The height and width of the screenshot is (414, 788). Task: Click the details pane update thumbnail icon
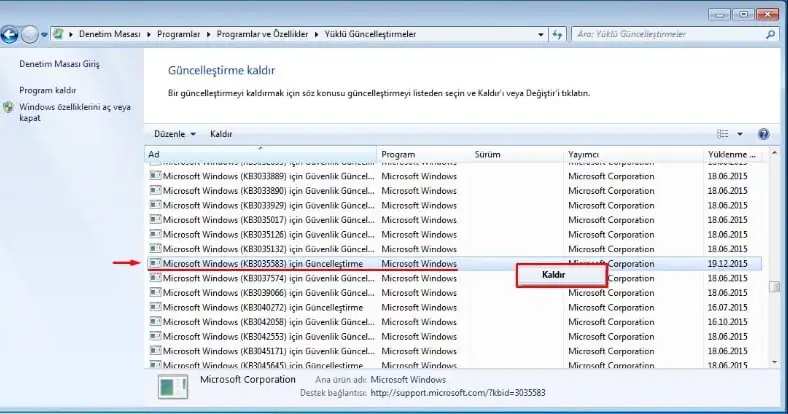(173, 386)
